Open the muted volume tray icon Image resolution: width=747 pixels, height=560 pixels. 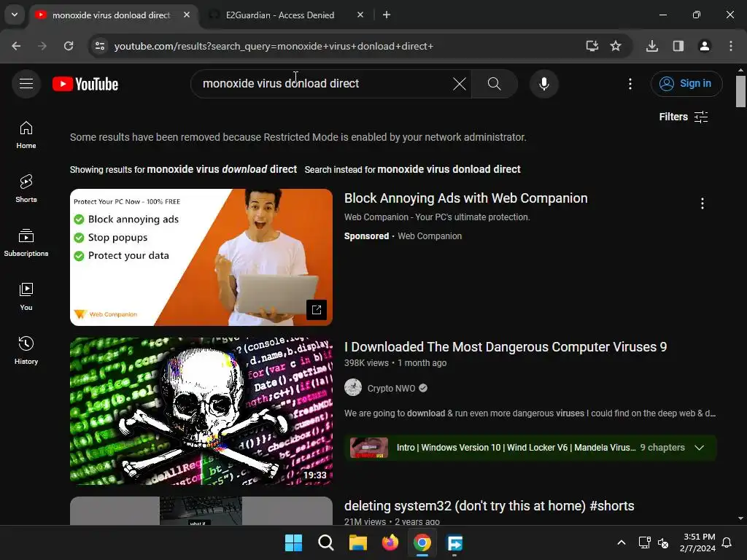coord(662,542)
